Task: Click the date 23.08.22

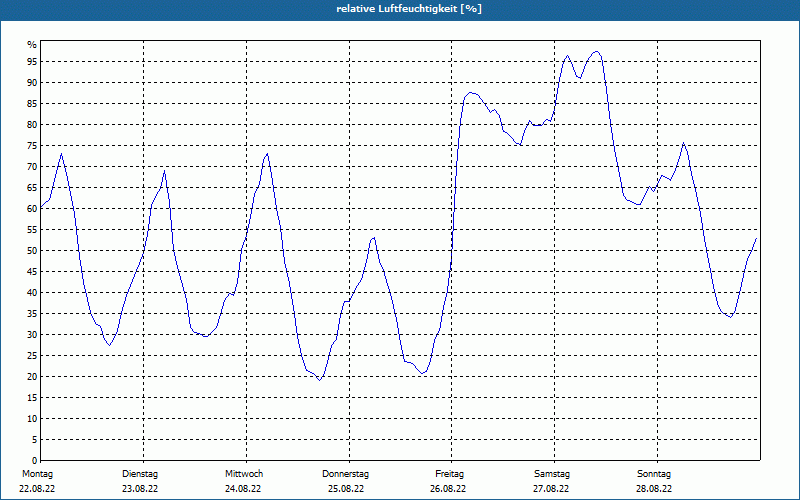Action: pos(140,489)
